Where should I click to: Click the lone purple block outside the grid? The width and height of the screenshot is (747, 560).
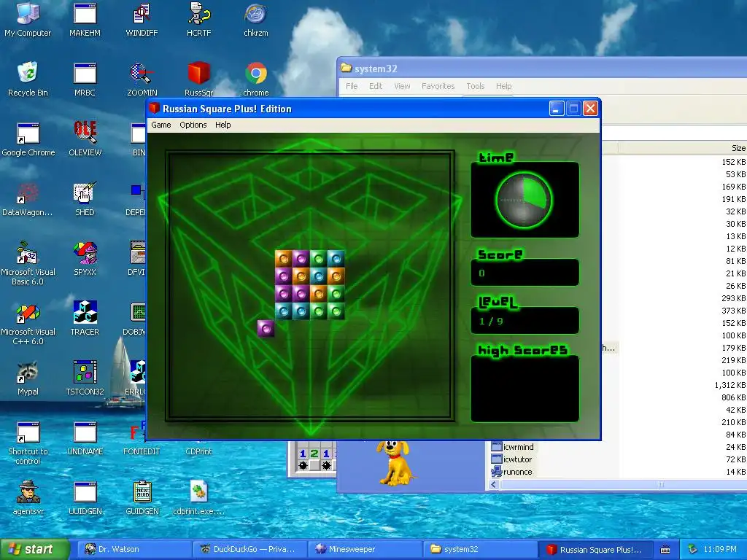266,328
